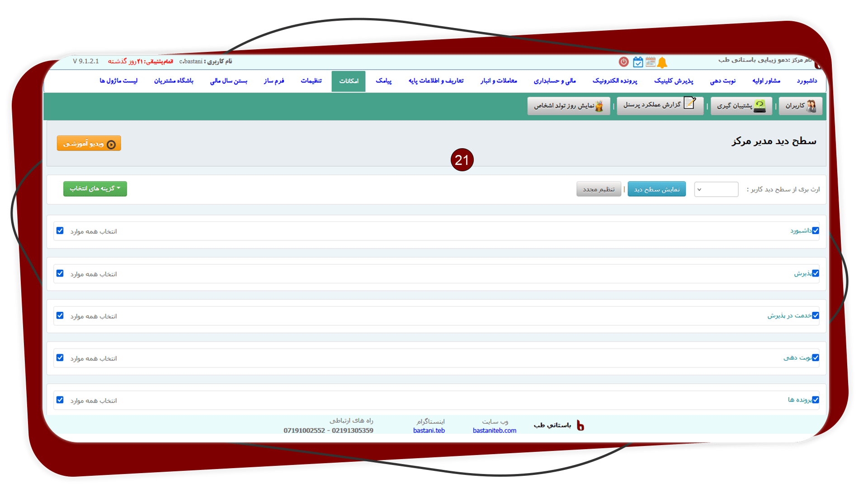Image resolution: width=868 pixels, height=488 pixels.
Task: Open the پذیرش کلینیک menu
Action: point(674,81)
